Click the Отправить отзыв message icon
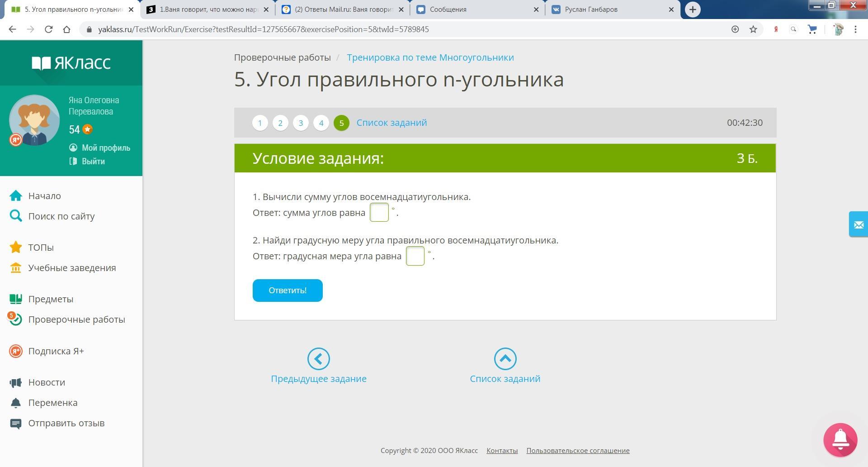This screenshot has width=868, height=467. (x=16, y=423)
